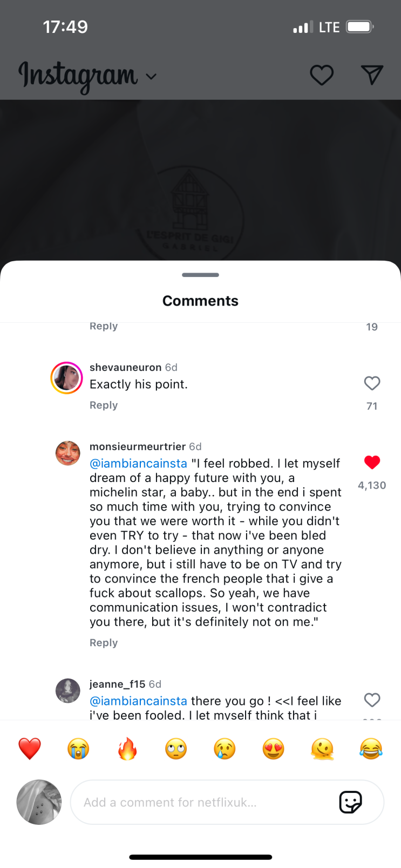The width and height of the screenshot is (401, 868).
Task: Reply to shevauneuron's comment
Action: point(104,405)
